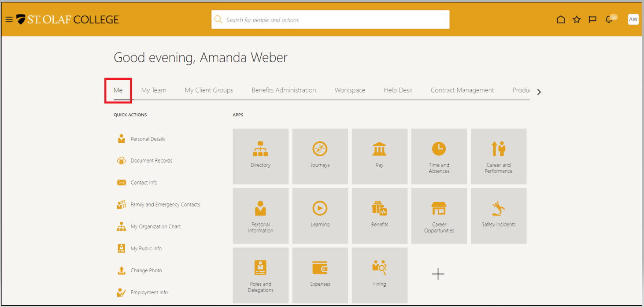Viewport: 644px width, 307px height.
Task: Open Safety Incidents tile
Action: click(x=498, y=216)
